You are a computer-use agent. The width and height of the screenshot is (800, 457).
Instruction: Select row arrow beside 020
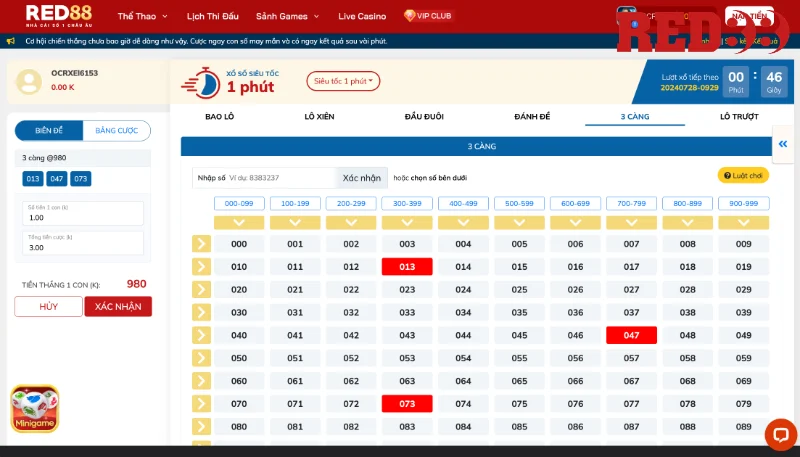pyautogui.click(x=202, y=290)
